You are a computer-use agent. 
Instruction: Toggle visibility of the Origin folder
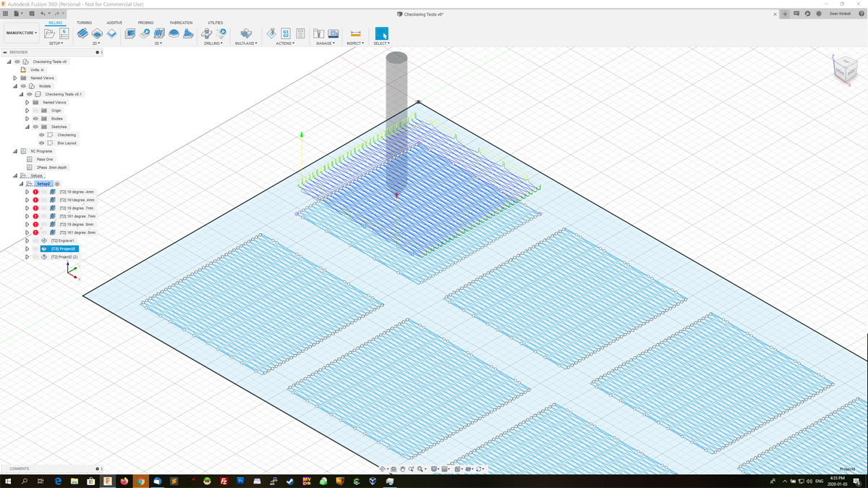point(35,111)
